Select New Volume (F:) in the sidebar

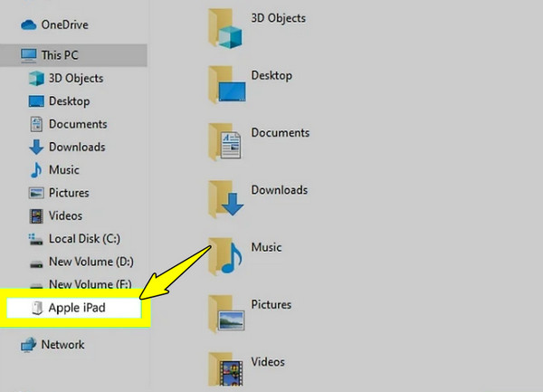pyautogui.click(x=90, y=284)
